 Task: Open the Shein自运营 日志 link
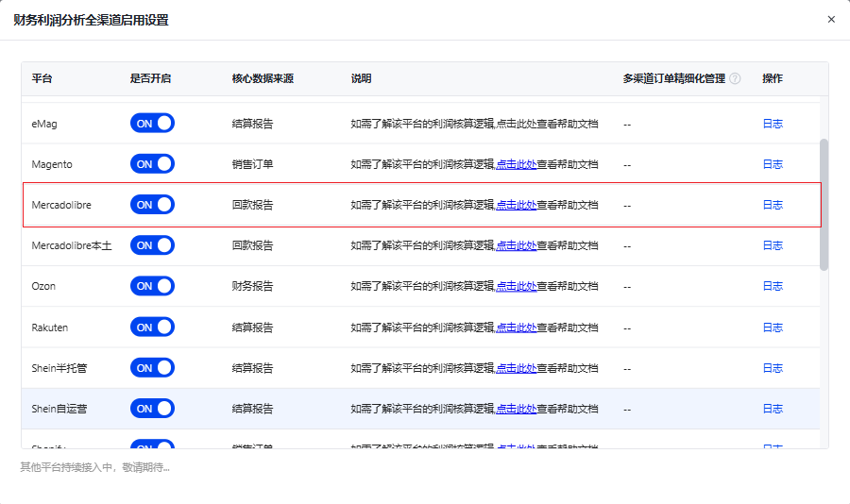tap(773, 409)
